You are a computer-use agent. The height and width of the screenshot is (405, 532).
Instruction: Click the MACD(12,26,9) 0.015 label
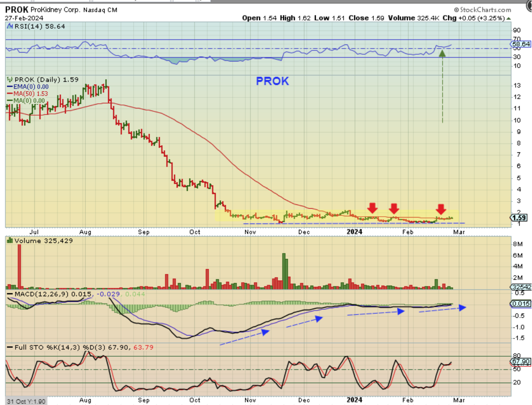click(x=53, y=294)
